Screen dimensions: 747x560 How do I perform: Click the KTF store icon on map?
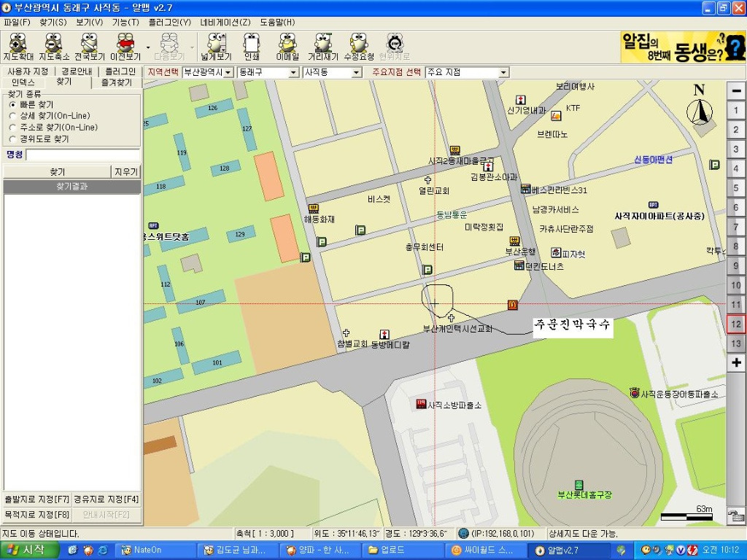click(556, 115)
